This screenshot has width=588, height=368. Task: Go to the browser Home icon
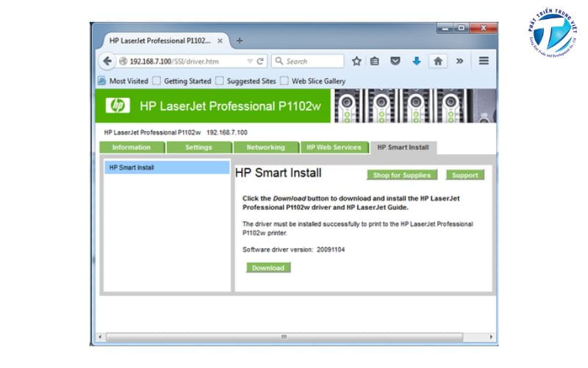tap(437, 61)
